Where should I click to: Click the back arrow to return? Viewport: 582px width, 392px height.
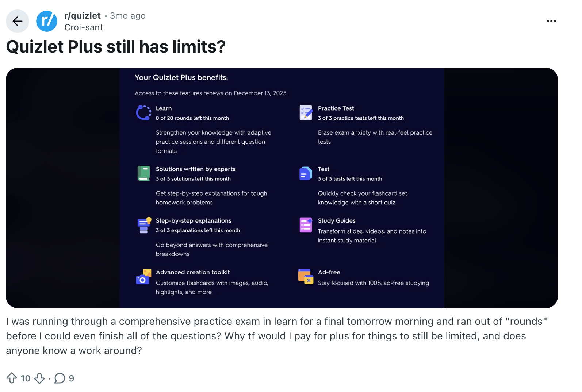tap(17, 21)
